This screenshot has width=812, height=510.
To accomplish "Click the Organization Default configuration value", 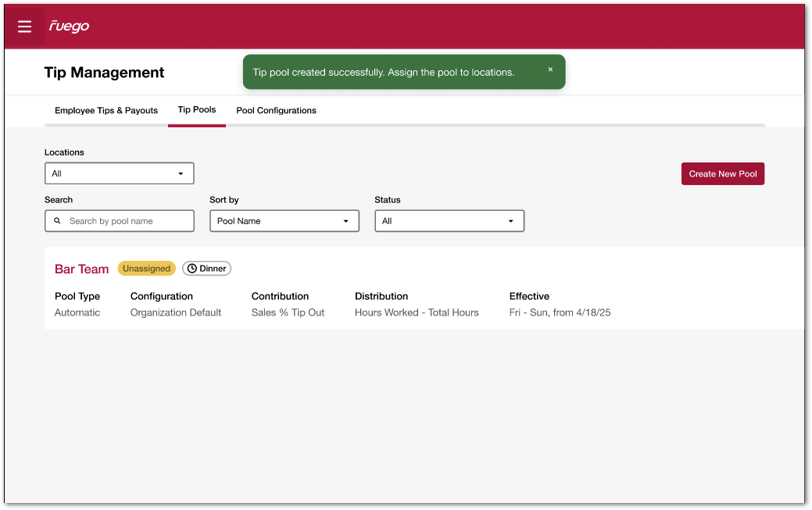I will point(176,312).
